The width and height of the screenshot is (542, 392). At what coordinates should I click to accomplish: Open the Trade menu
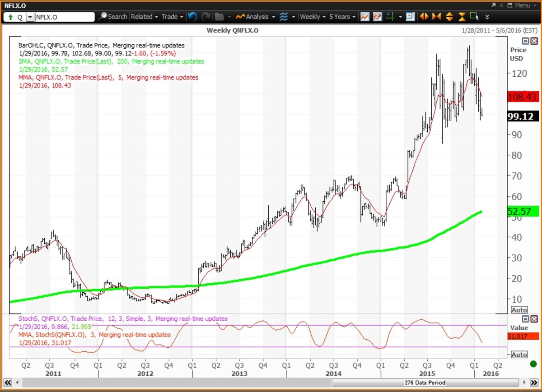tap(172, 17)
